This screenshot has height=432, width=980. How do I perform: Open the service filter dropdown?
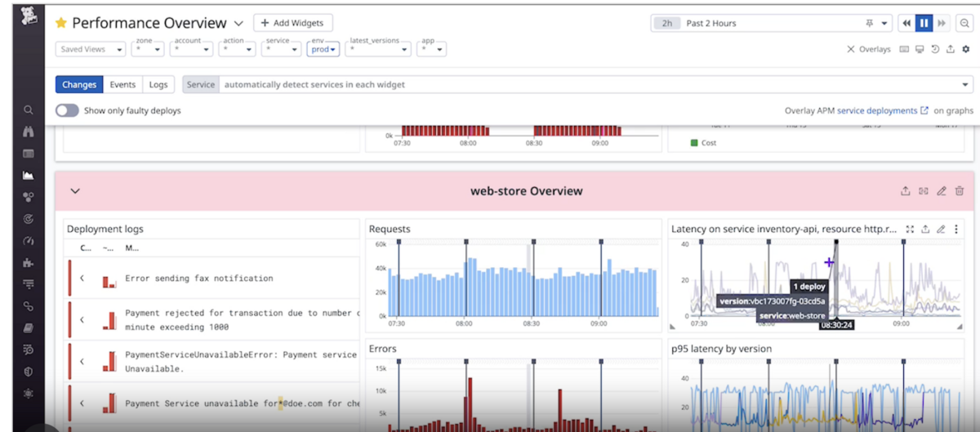(x=281, y=49)
